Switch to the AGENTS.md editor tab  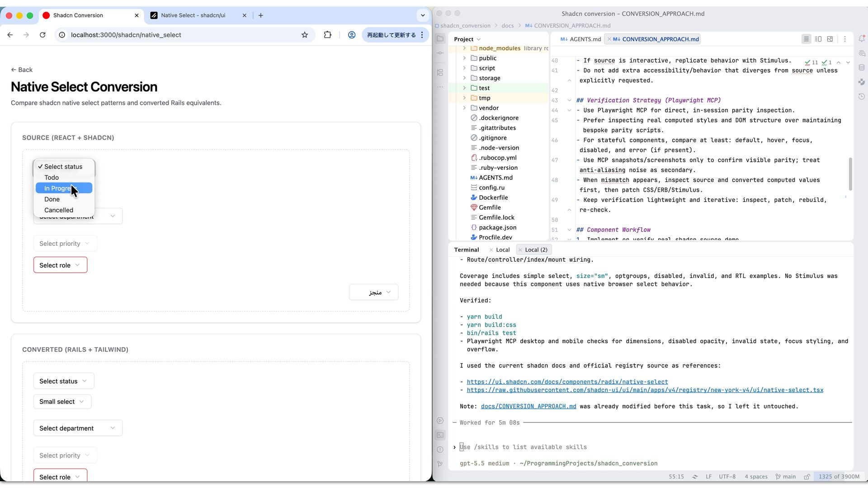581,39
